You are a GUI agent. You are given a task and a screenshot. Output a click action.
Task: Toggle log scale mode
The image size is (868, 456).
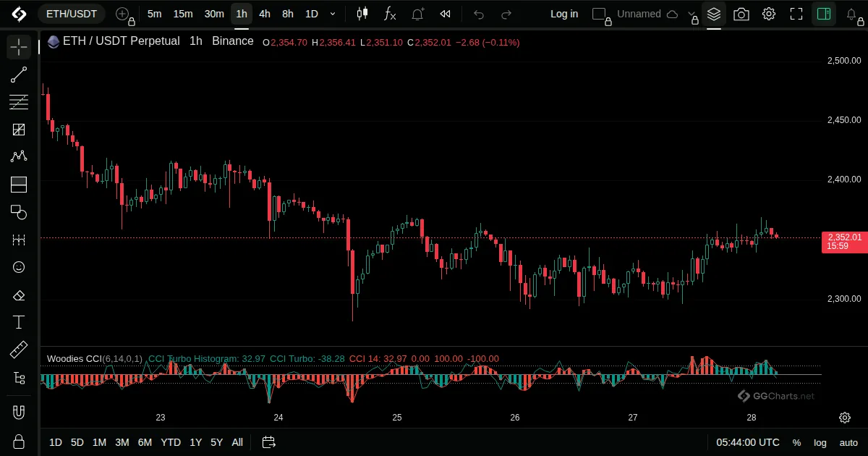[820, 442]
